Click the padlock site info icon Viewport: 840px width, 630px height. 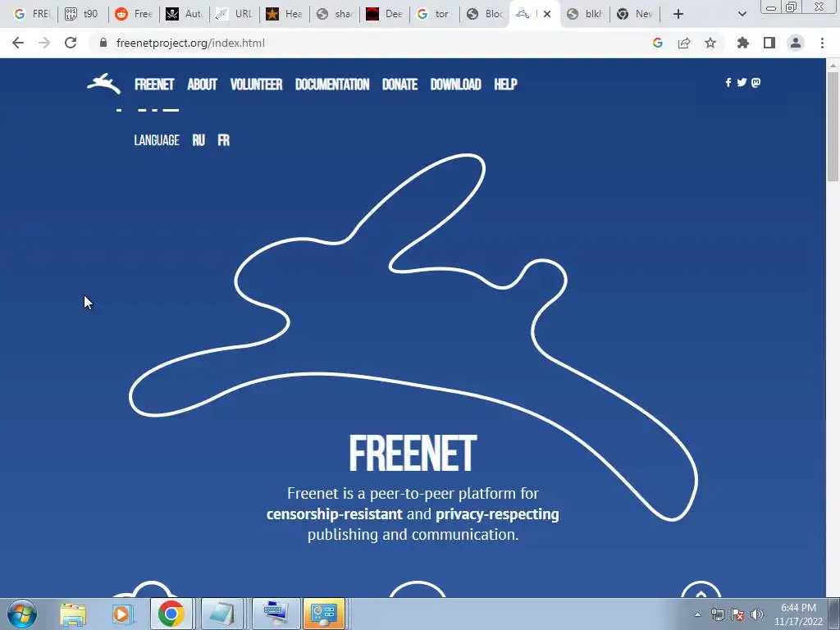tap(103, 43)
